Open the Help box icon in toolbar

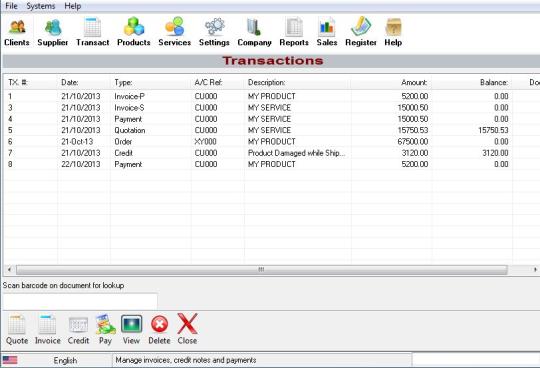(393, 32)
